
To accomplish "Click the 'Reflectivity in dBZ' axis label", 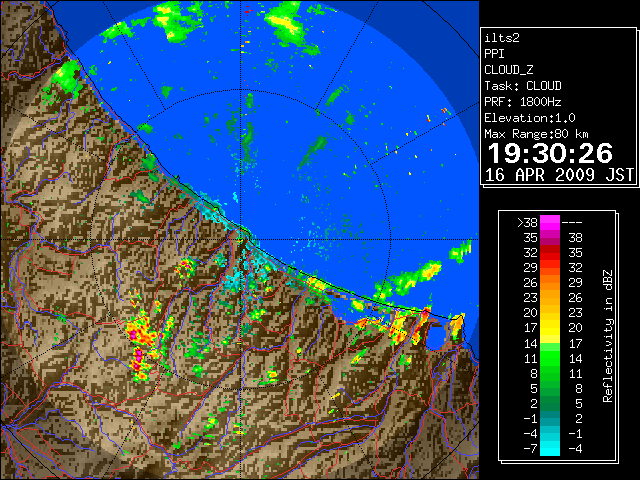I will 608,336.
